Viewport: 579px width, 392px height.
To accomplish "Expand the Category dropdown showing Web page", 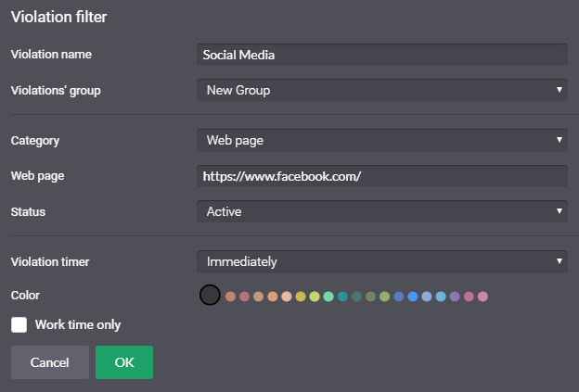I will click(x=382, y=140).
